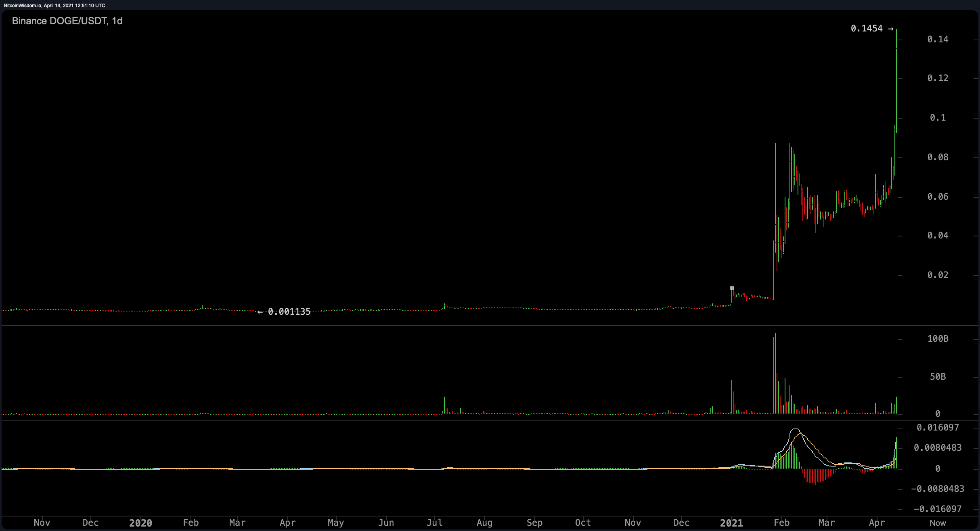The height and width of the screenshot is (531, 980).
Task: Click the 2020 year label on time axis
Action: tap(140, 523)
